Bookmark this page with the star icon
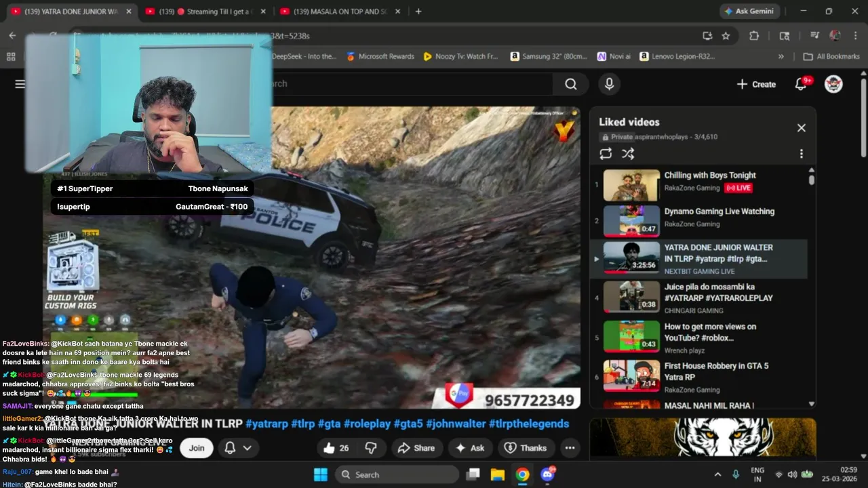The image size is (868, 488). [x=726, y=36]
